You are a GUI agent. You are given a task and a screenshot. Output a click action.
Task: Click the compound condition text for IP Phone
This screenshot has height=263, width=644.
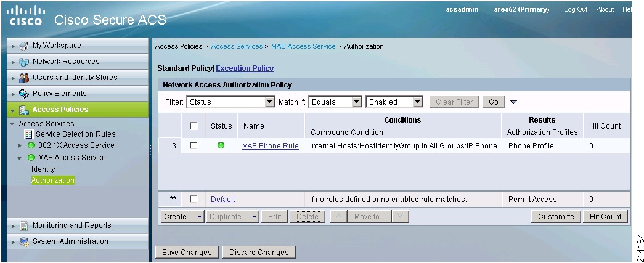(x=403, y=145)
